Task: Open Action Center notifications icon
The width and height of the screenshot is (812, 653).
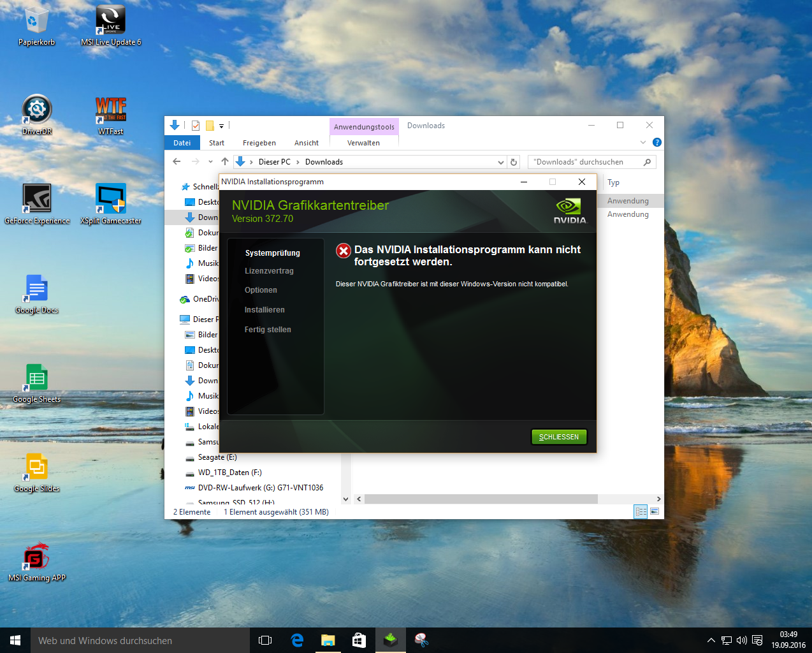Action: (757, 640)
